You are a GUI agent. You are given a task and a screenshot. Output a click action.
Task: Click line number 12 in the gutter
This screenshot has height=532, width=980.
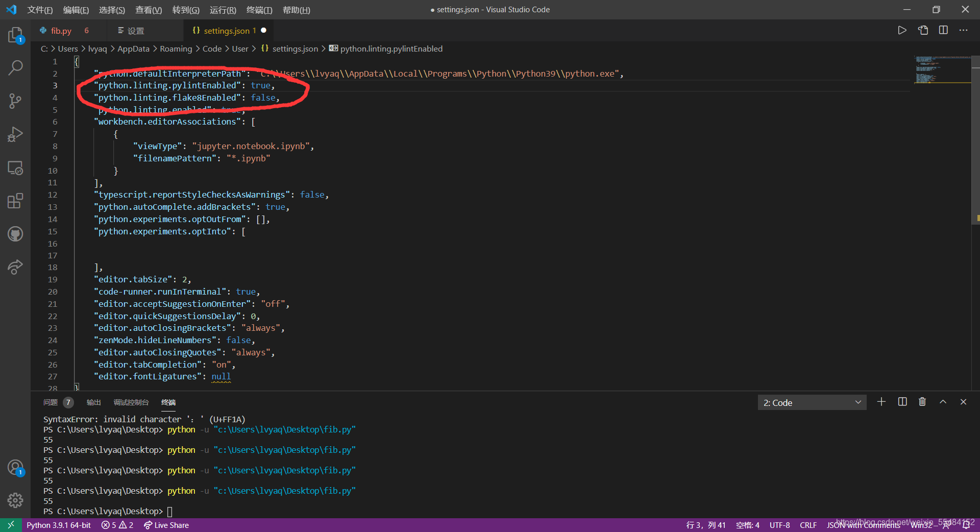pyautogui.click(x=53, y=195)
